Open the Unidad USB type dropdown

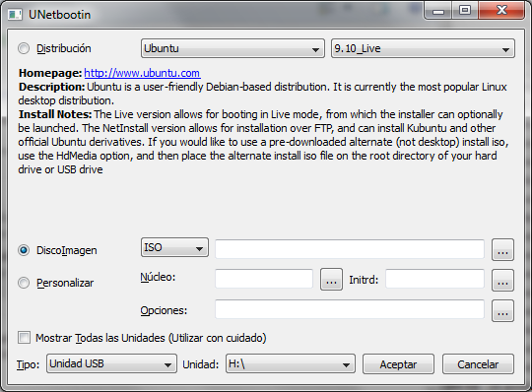(x=111, y=363)
